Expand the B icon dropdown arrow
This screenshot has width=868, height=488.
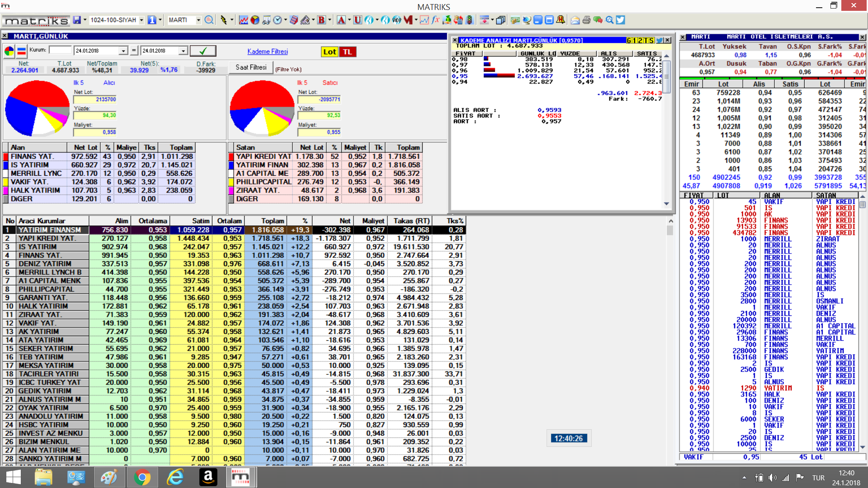tap(330, 20)
